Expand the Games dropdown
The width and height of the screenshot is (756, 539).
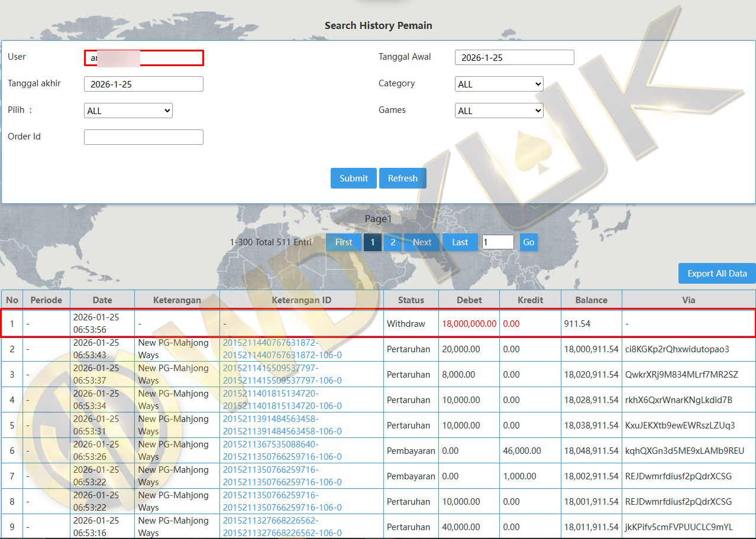pos(499,111)
